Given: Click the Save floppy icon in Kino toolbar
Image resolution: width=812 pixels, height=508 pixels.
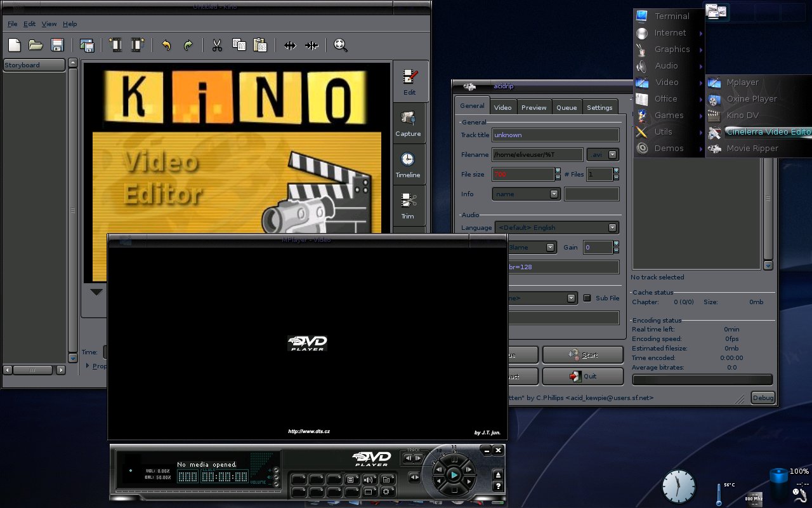Looking at the screenshot, I should pos(57,45).
